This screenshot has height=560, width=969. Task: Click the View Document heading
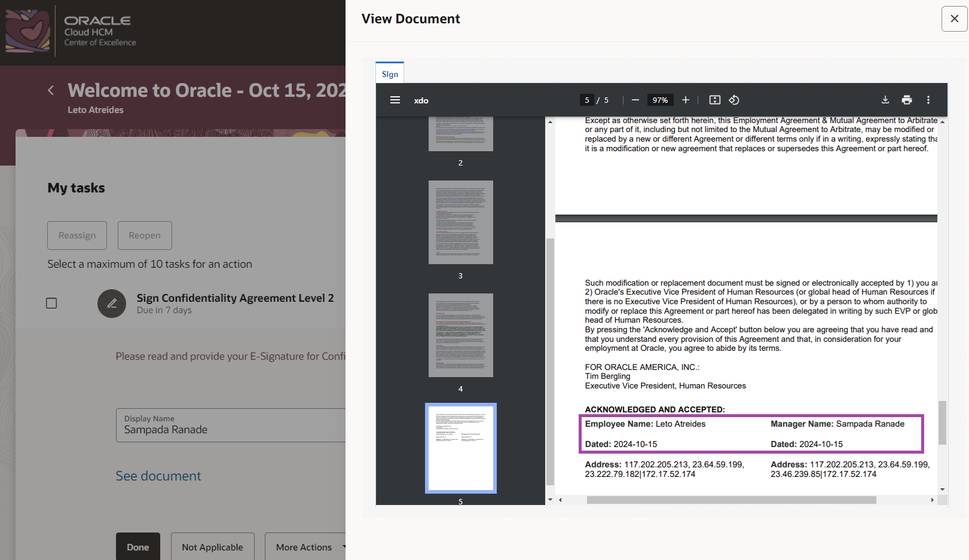(x=411, y=19)
